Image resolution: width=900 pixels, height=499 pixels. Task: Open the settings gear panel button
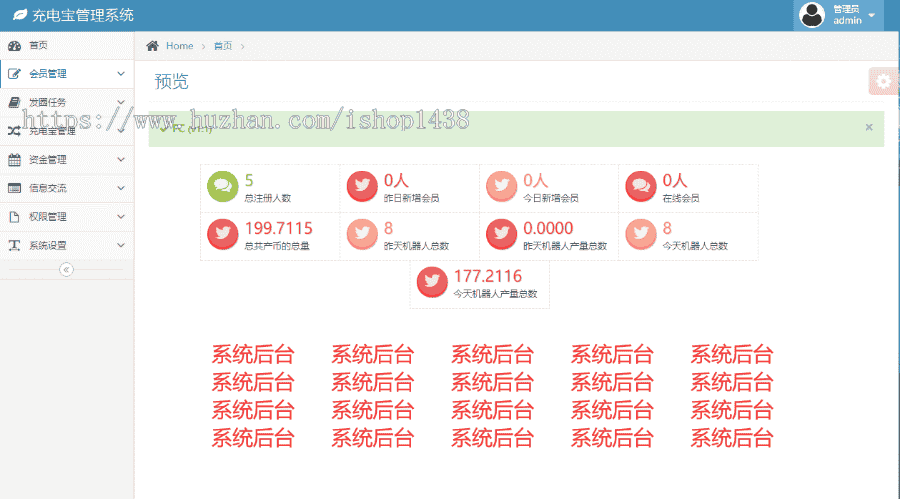coord(884,82)
